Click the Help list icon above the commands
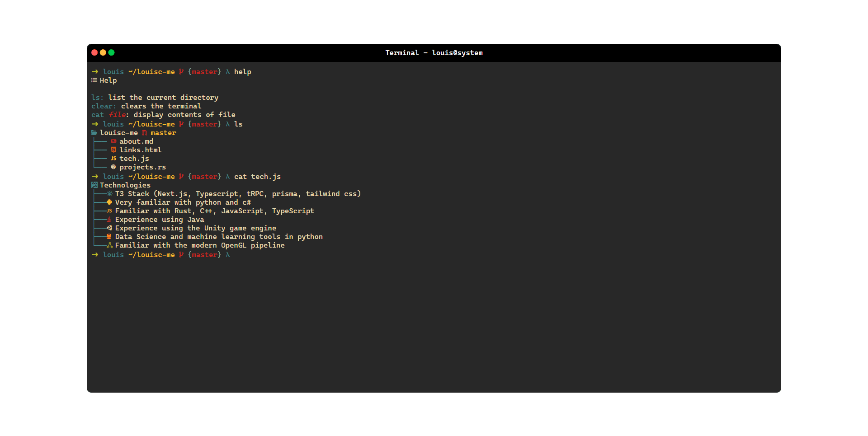868x436 pixels. [x=94, y=80]
